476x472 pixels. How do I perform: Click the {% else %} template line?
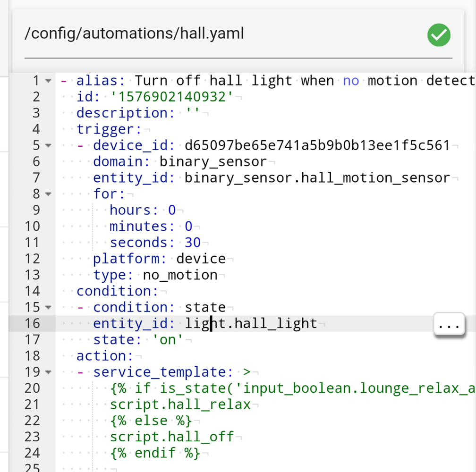click(x=150, y=420)
